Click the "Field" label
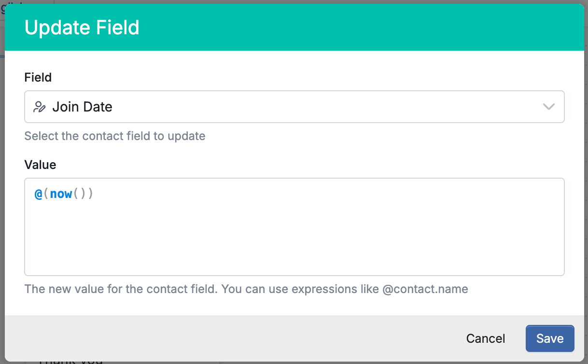Image resolution: width=588 pixels, height=364 pixels. [x=38, y=77]
